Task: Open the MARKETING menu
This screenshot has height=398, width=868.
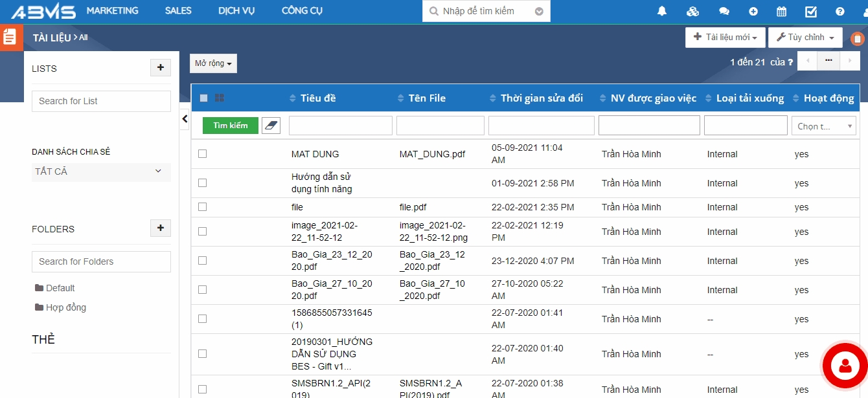Action: point(112,11)
